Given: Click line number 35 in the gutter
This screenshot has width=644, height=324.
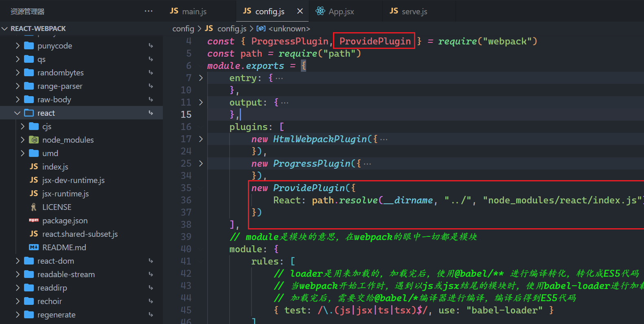Looking at the screenshot, I should (x=186, y=188).
